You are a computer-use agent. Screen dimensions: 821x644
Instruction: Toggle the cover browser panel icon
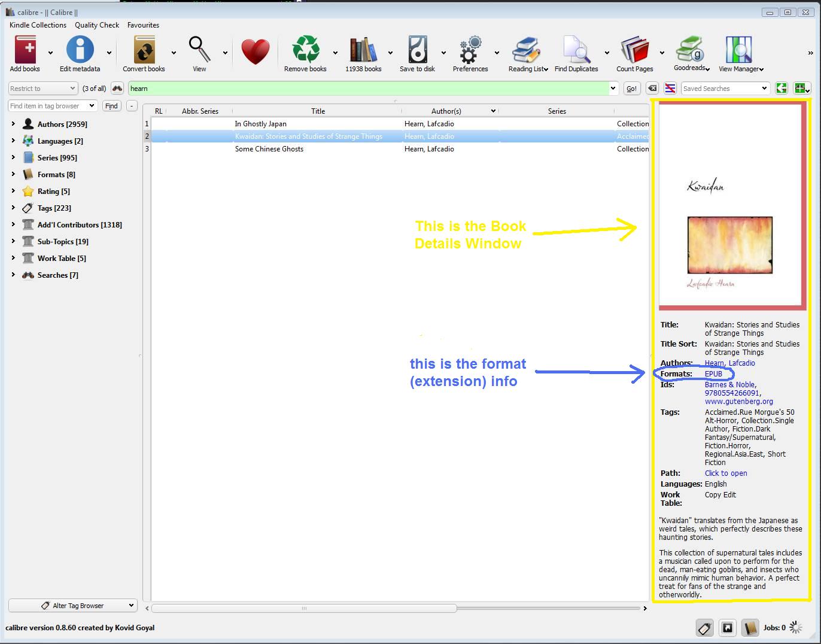pos(727,628)
